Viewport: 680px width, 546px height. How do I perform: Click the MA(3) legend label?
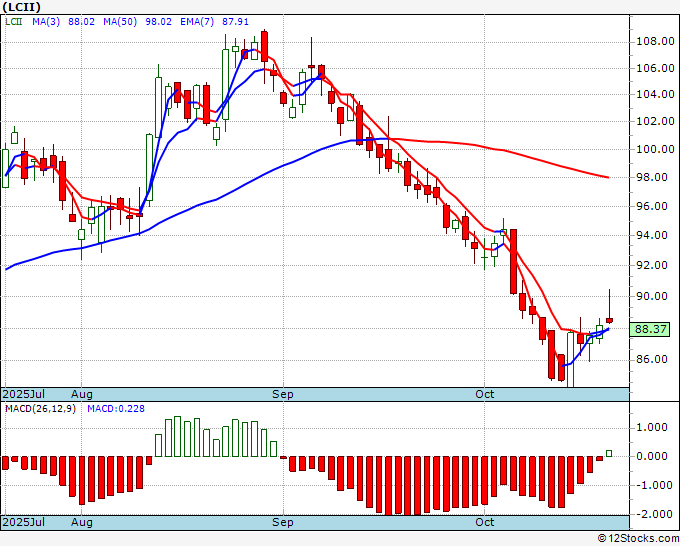click(46, 22)
